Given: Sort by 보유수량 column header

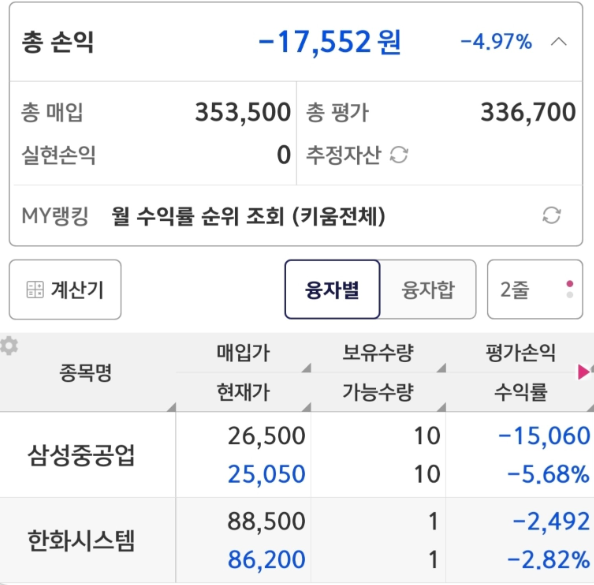Looking at the screenshot, I should (x=378, y=353).
